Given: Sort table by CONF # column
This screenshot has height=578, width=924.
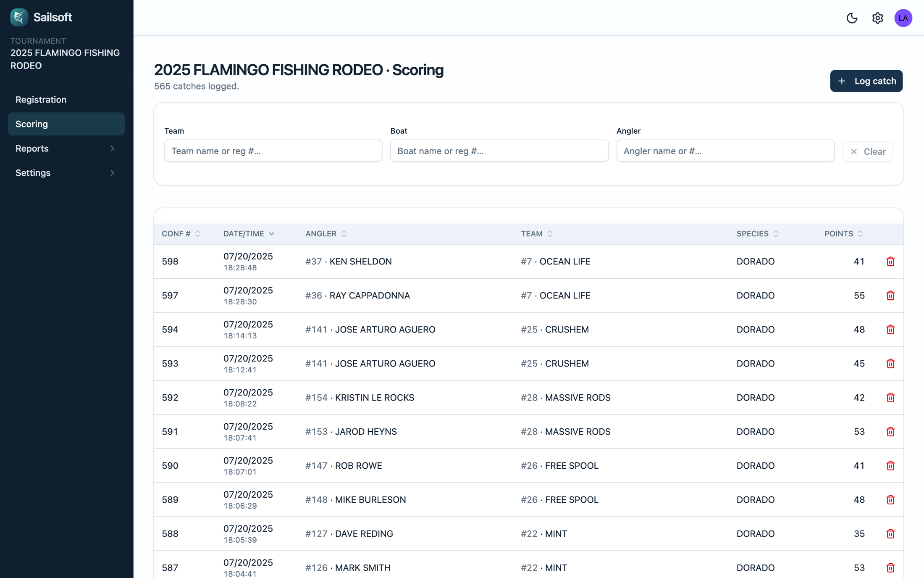Looking at the screenshot, I should pyautogui.click(x=181, y=234).
